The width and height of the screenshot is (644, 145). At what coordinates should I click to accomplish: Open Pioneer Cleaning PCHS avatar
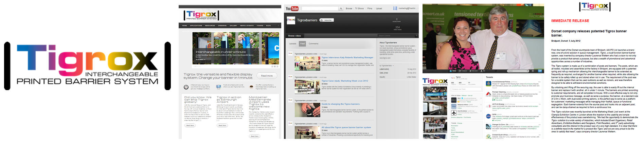[488, 94]
